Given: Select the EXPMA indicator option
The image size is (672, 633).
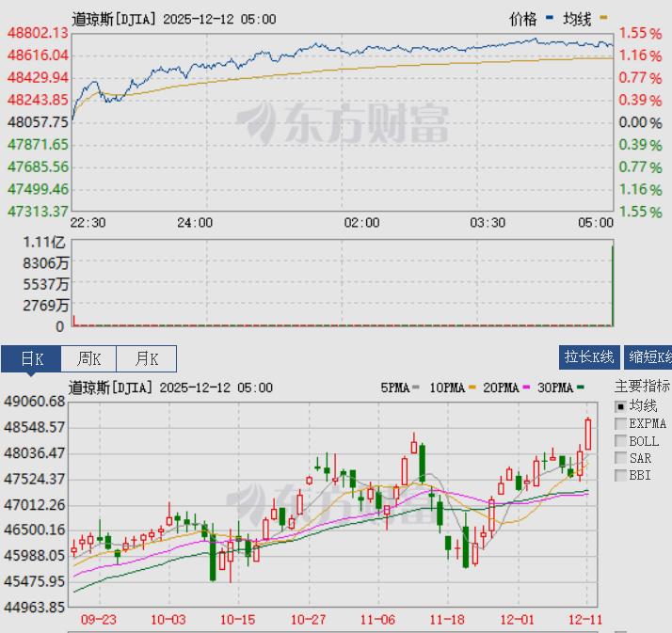Looking at the screenshot, I should (x=619, y=423).
